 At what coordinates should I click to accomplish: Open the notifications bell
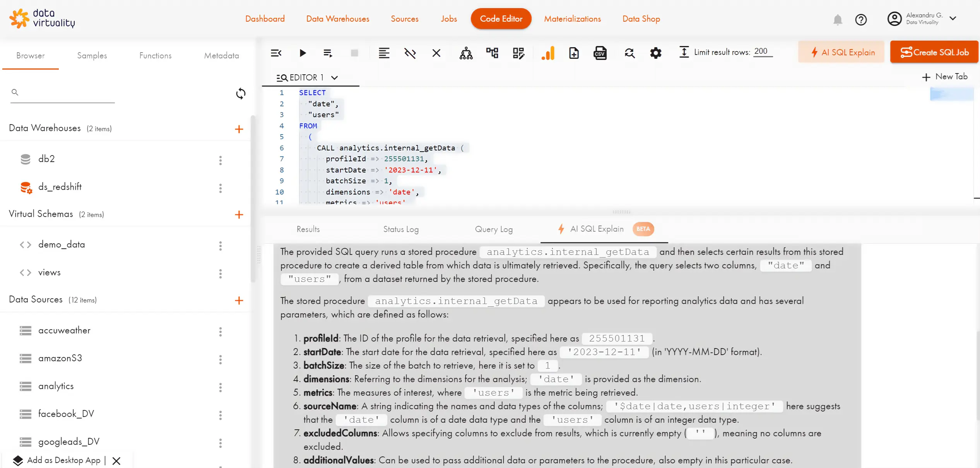(x=838, y=19)
